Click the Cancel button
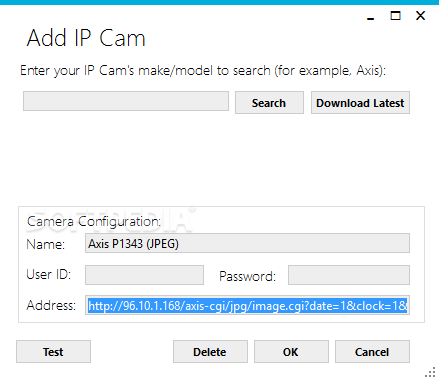The width and height of the screenshot is (439, 381). point(372,352)
